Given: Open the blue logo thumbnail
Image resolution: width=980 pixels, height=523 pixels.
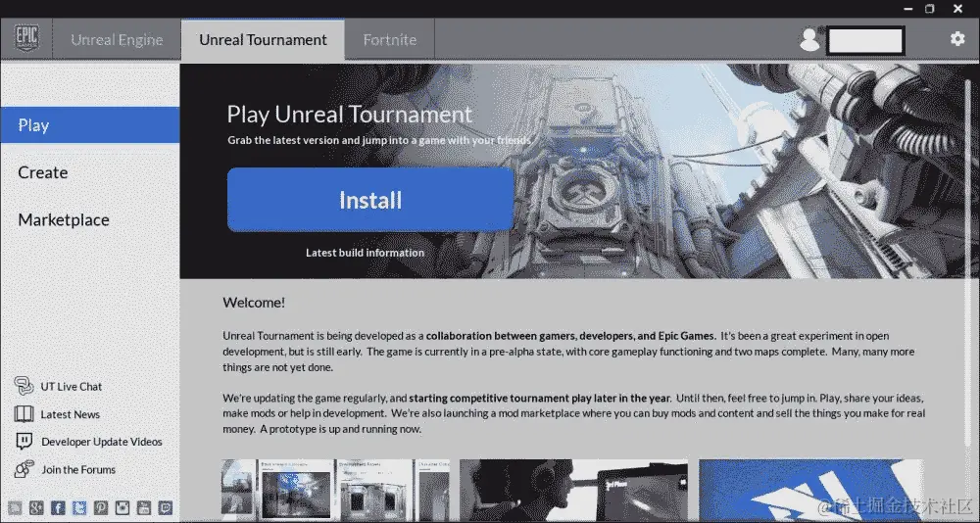Looking at the screenshot, I should coord(811,490).
